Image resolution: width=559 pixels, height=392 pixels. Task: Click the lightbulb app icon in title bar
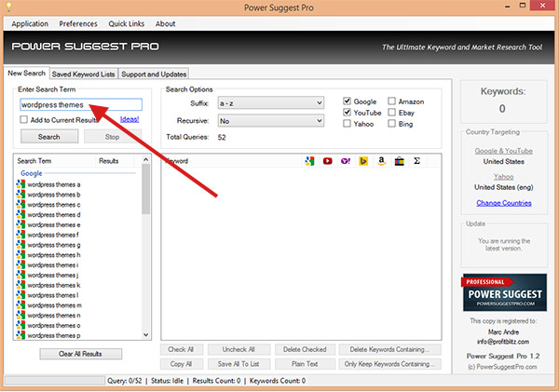coord(9,7)
